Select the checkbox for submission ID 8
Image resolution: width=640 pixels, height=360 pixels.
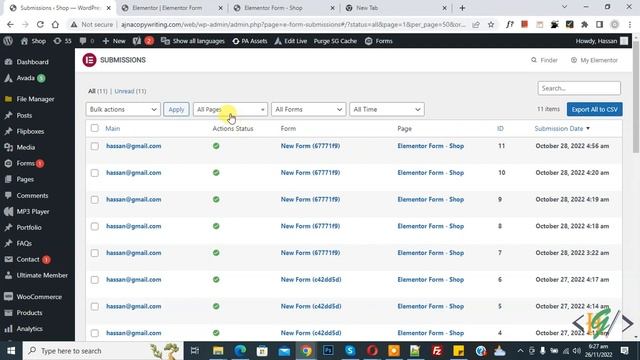[x=95, y=226]
